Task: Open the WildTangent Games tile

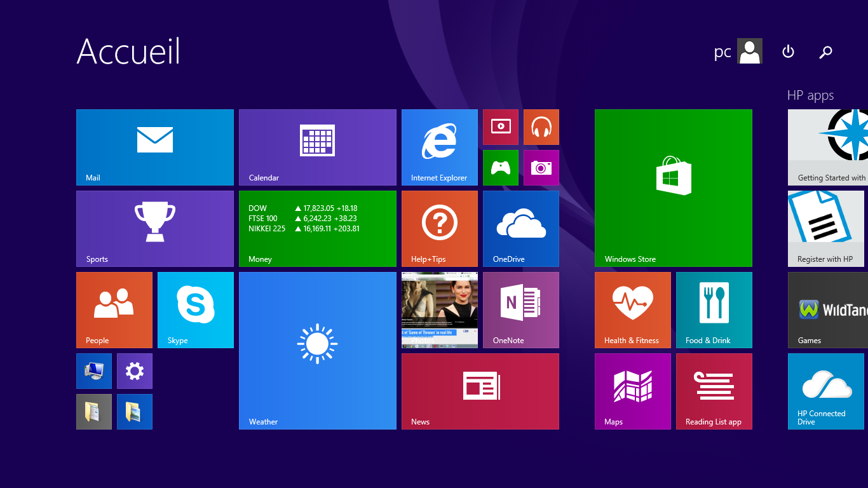Action: (x=828, y=310)
